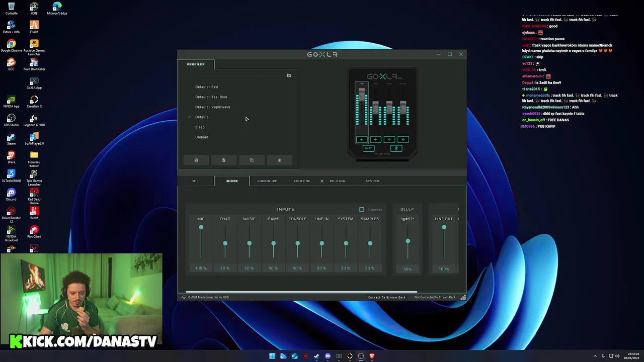
Task: Click the Windows Start button in taskbar
Action: [272, 356]
